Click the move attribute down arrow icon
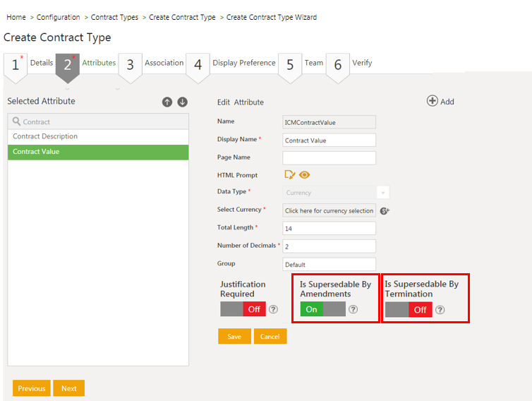Screen dimensions: 532x401 click(x=182, y=102)
